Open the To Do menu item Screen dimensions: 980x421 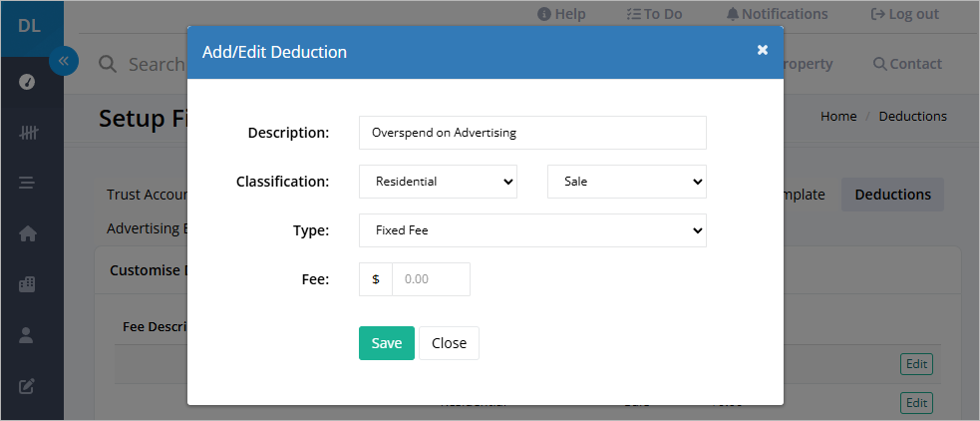(x=654, y=14)
